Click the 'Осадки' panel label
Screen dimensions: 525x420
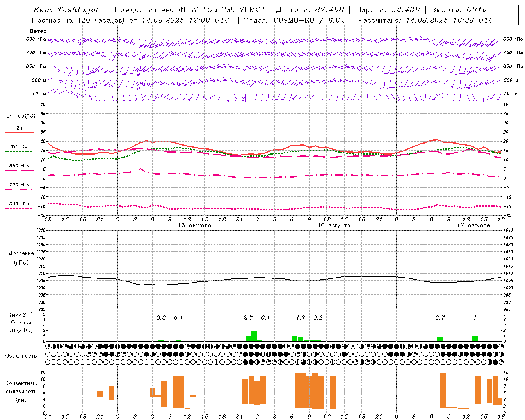[21, 322]
